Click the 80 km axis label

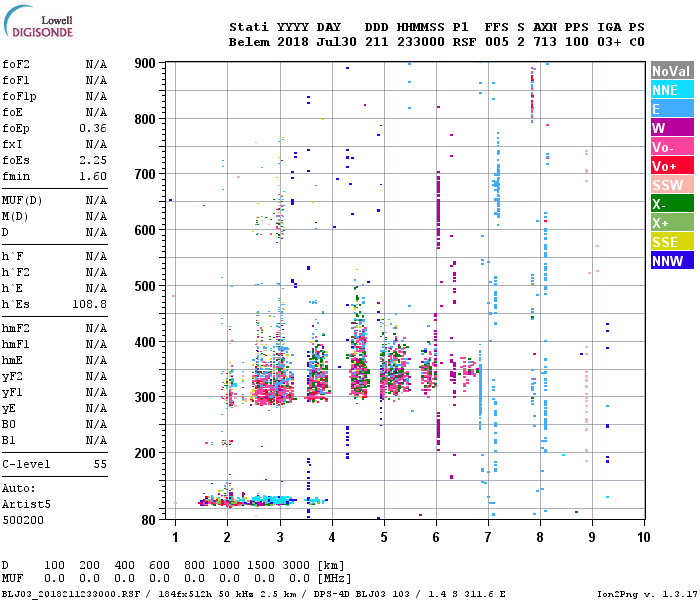149,520
